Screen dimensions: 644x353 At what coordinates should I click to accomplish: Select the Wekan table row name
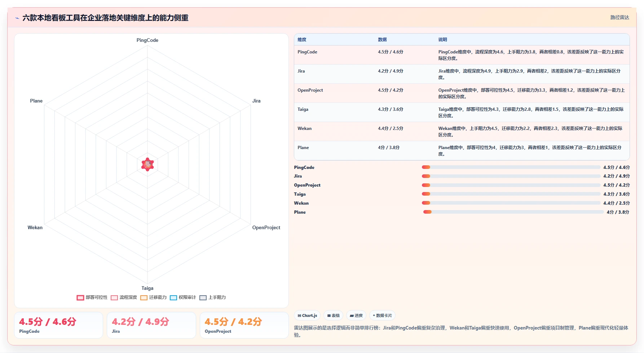point(304,128)
